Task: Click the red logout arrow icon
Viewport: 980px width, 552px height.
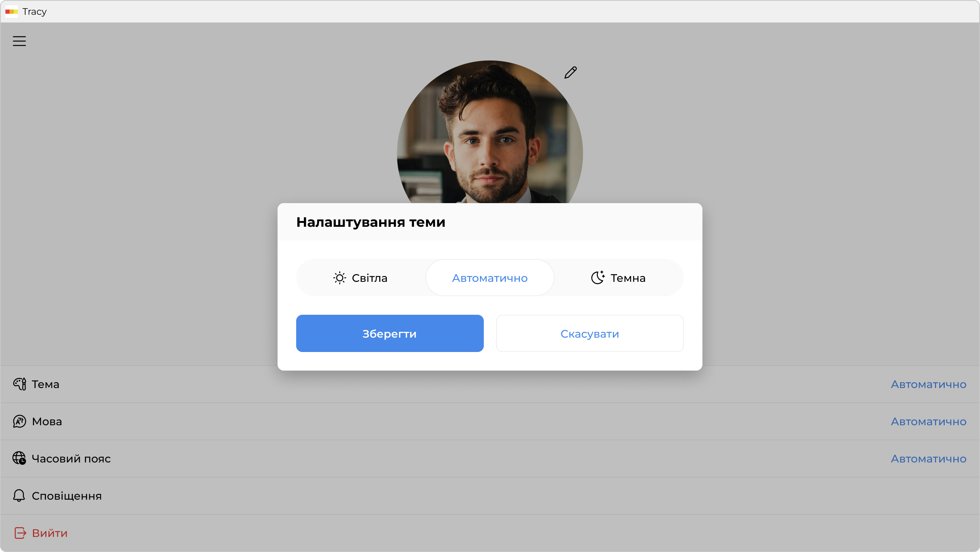Action: pyautogui.click(x=20, y=533)
